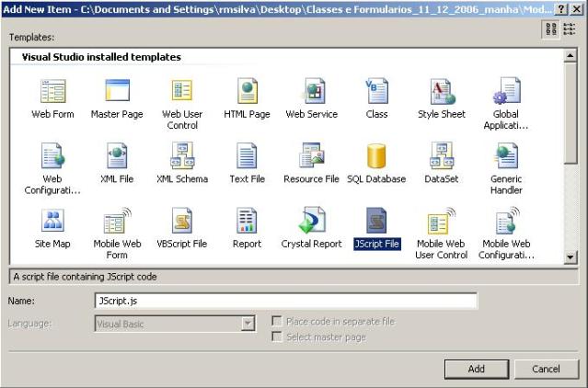Choose the Master Page template icon

(x=117, y=92)
